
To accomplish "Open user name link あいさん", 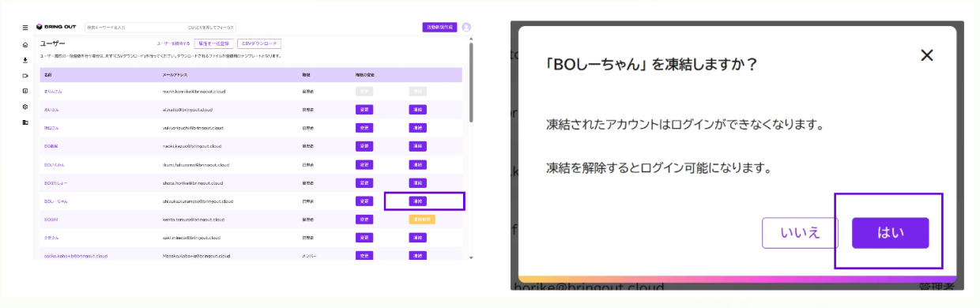I will (x=51, y=109).
